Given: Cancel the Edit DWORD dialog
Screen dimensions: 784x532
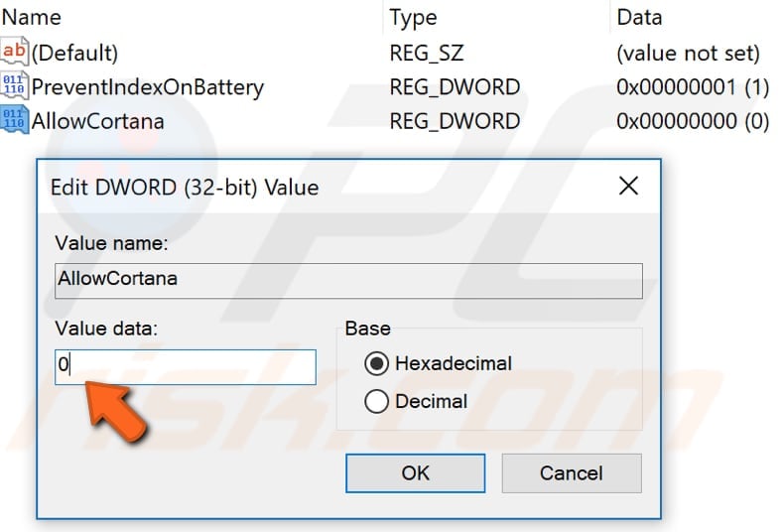Looking at the screenshot, I should click(x=572, y=473).
